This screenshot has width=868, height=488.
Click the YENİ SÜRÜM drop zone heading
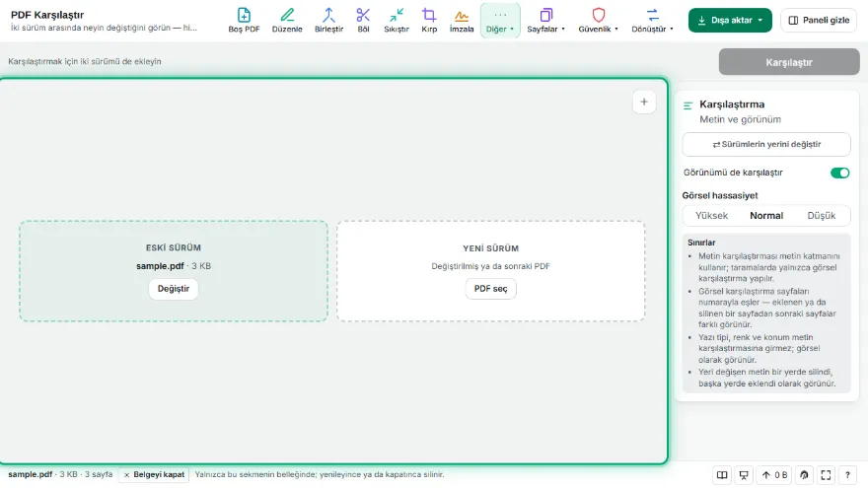click(490, 248)
